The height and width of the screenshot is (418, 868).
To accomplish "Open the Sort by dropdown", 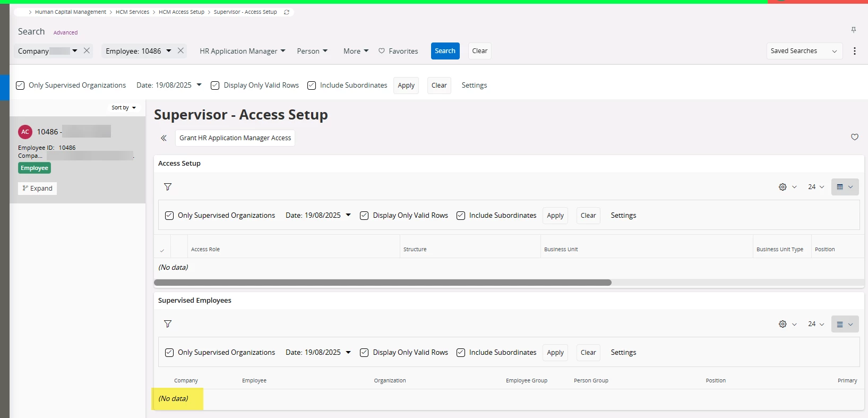I will [124, 107].
